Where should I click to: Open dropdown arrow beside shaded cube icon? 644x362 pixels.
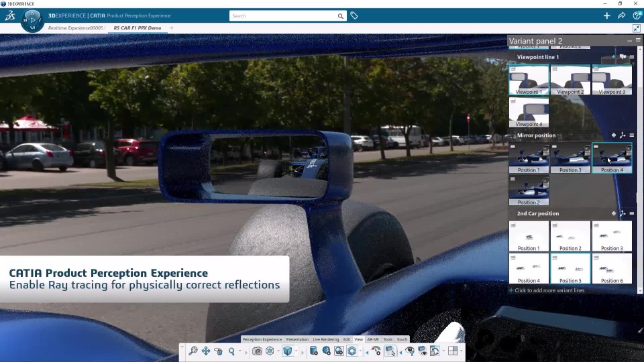tap(296, 351)
